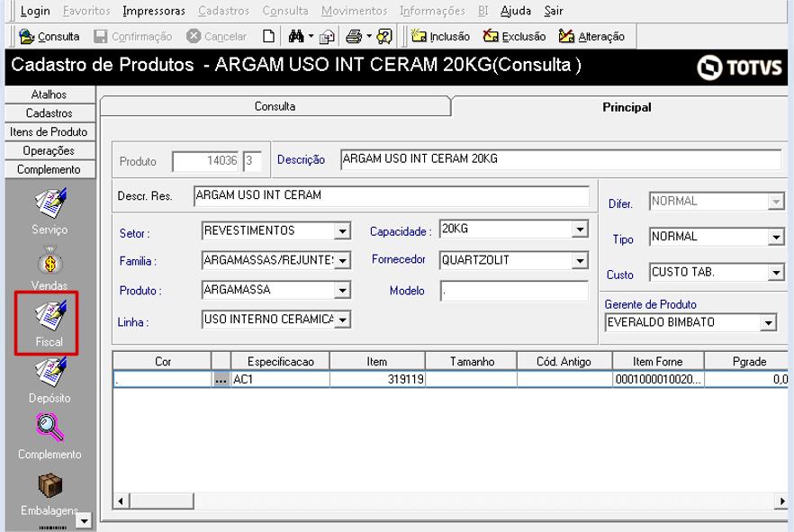Click the grid scroll right arrow
This screenshot has width=794, height=532.
point(781,501)
